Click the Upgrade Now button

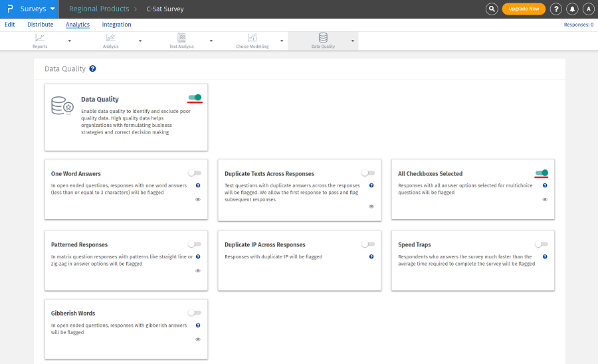tap(524, 9)
